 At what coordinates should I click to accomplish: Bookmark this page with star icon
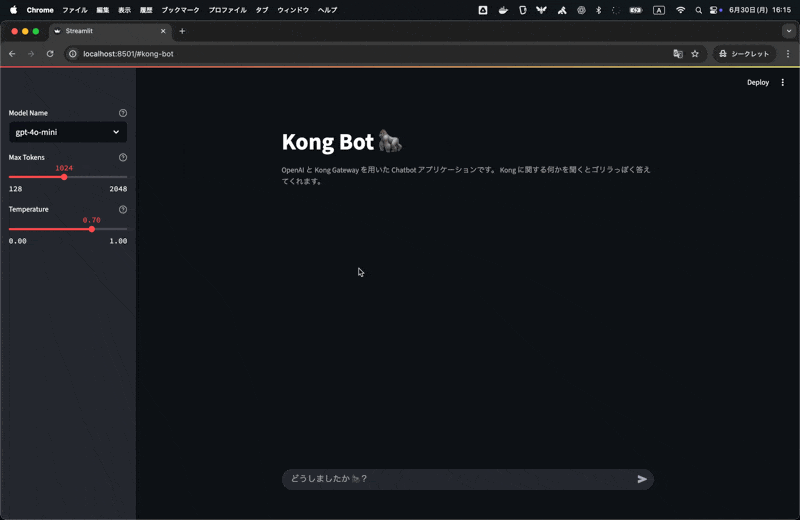click(695, 54)
